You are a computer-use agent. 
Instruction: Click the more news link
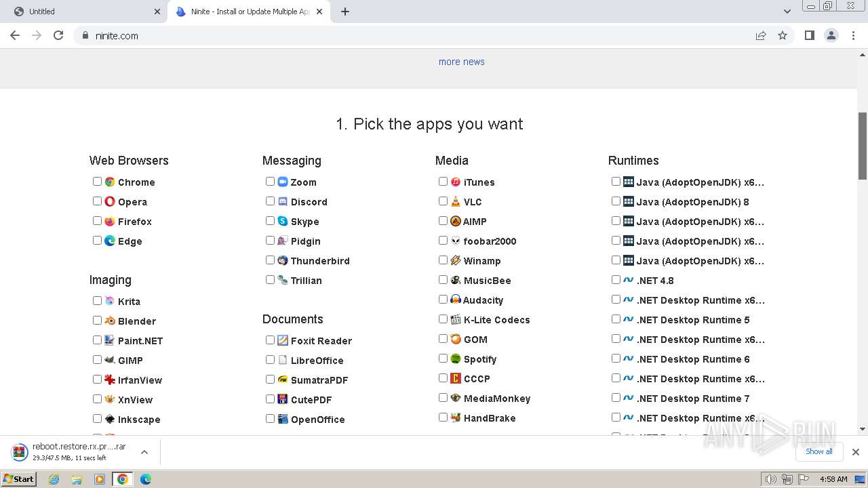coord(462,62)
